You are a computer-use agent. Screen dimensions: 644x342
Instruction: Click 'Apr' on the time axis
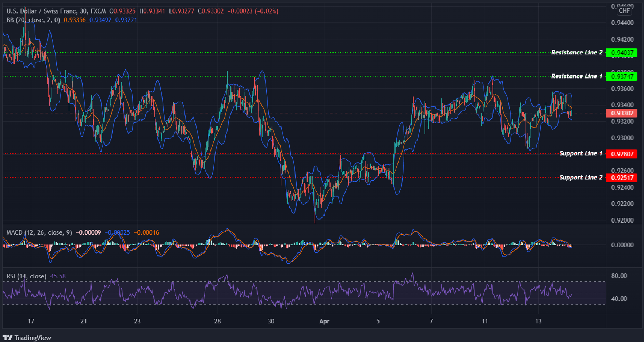click(324, 321)
